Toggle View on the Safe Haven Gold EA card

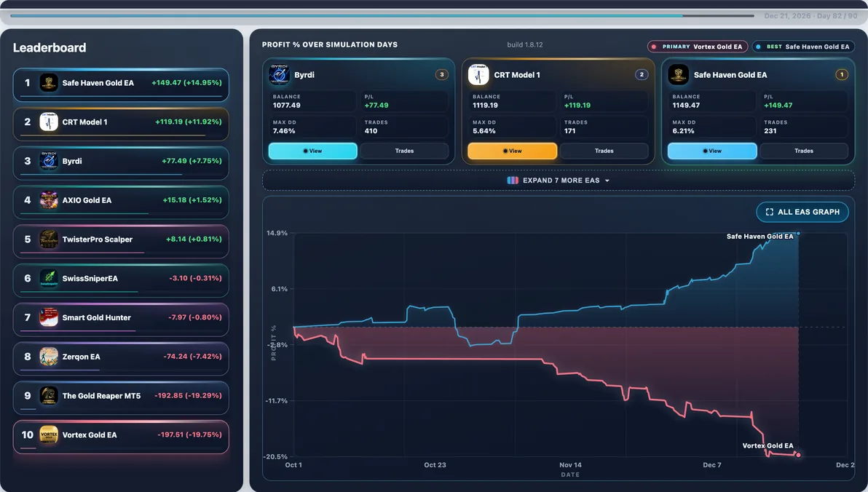point(712,151)
